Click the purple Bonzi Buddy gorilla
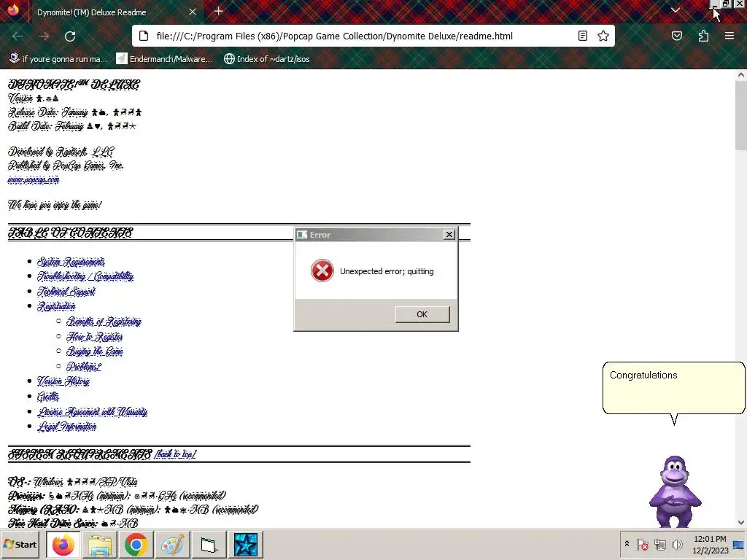This screenshot has width=747, height=560. tap(675, 491)
